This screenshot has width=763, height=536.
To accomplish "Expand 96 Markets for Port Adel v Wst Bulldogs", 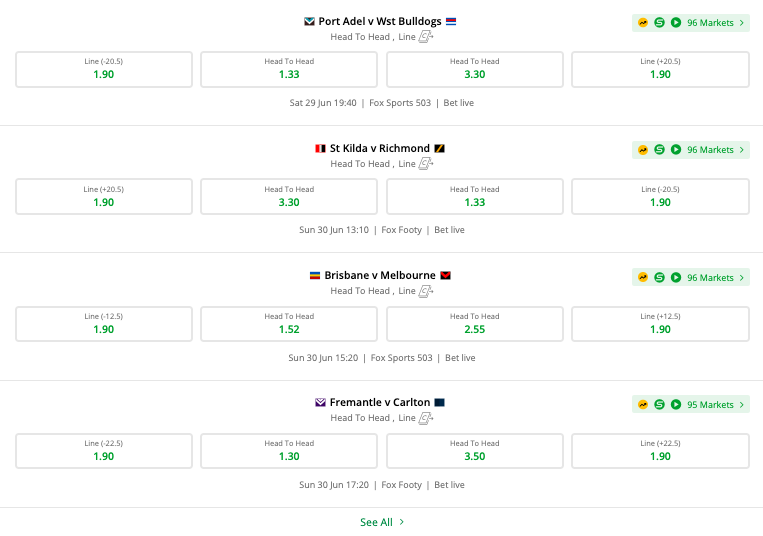I will 715,22.
